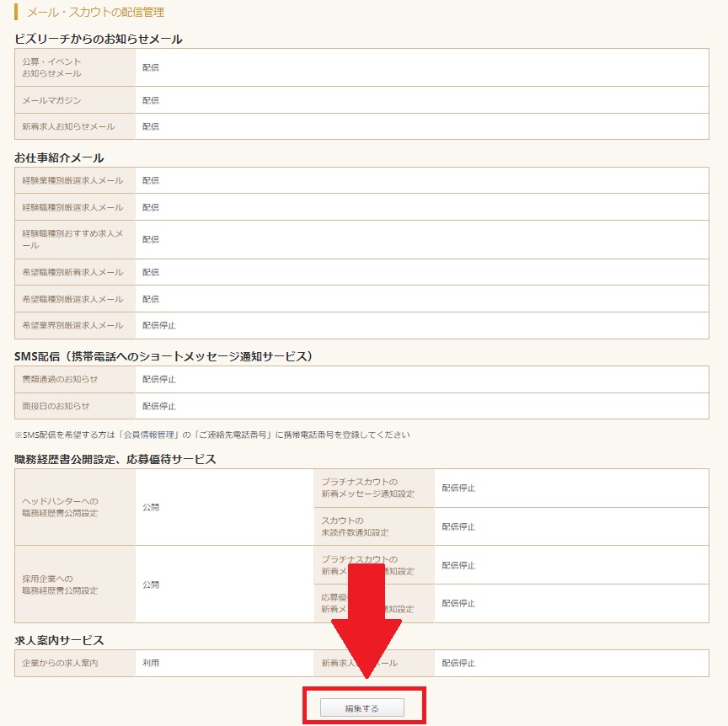728x726 pixels.
Task: Click the 新着求人お知らせメール label
Action: [68, 126]
